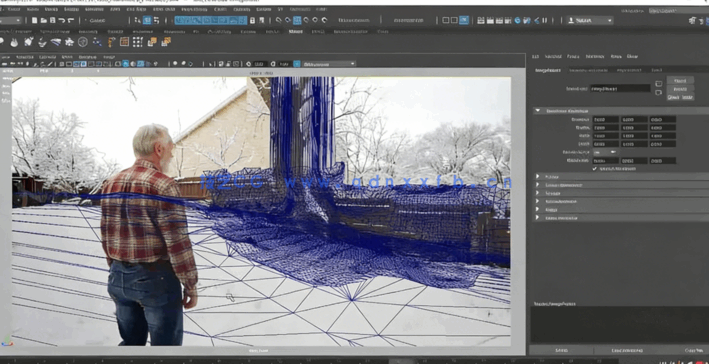Open the Selected menu in Attribute Editor
The image size is (709, 364).
[553, 57]
